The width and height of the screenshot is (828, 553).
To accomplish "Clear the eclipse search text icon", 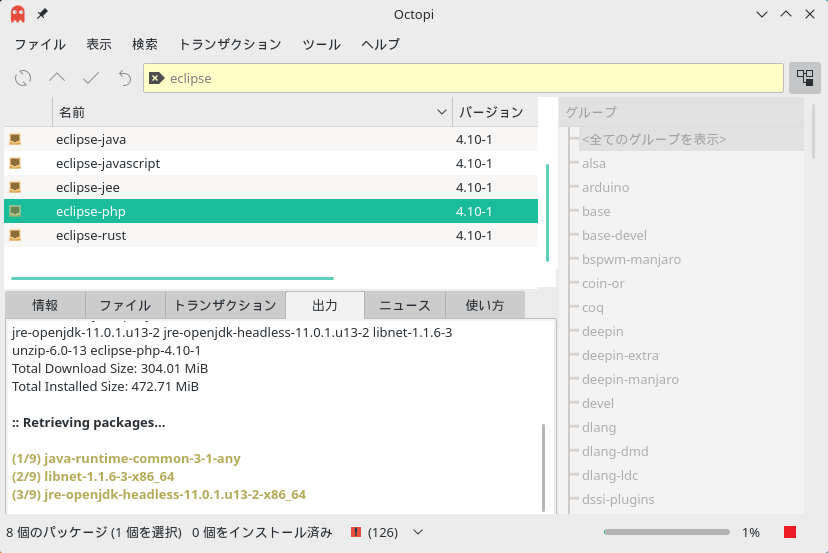I will tap(156, 78).
